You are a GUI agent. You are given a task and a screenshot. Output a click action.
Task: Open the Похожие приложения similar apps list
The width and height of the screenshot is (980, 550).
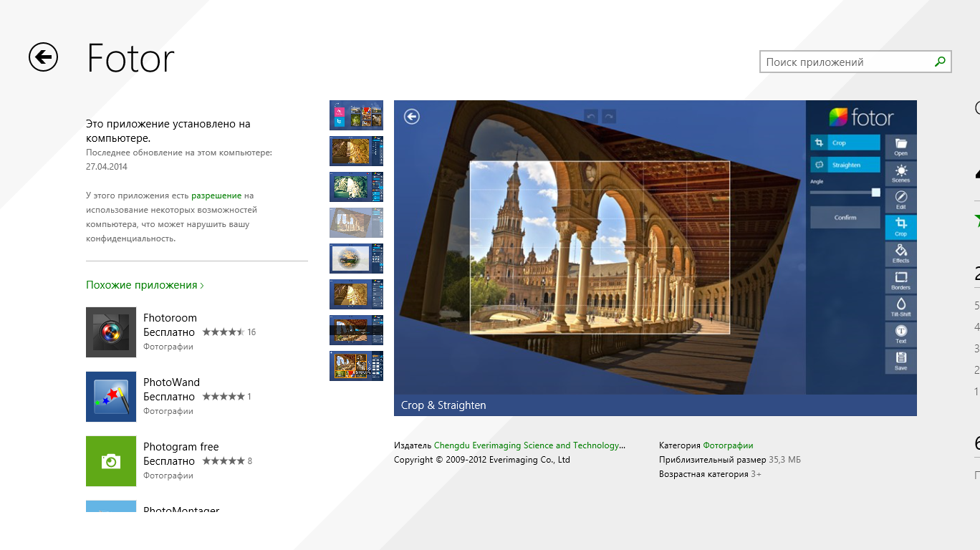(x=145, y=285)
